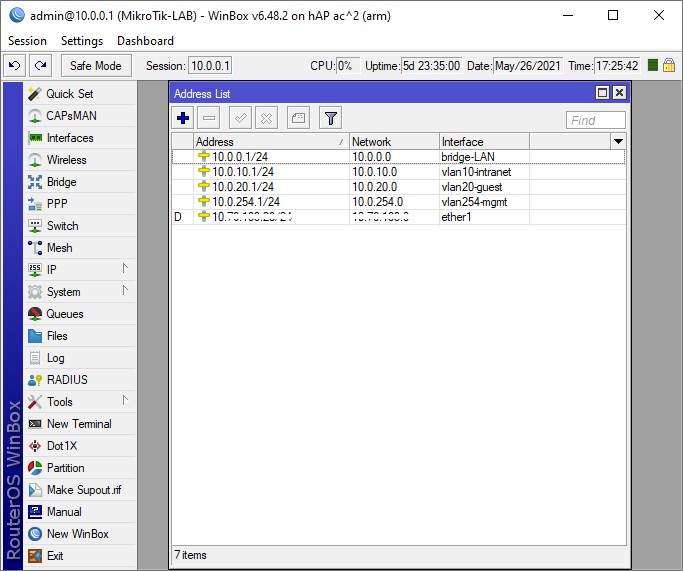
Task: Click the Time value 17:25:42
Action: point(617,66)
